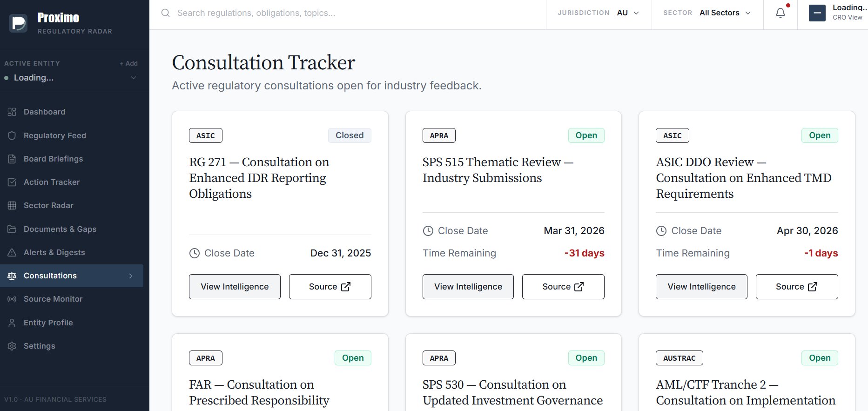Open notifications bell icon
Screen dimensions: 868x411
781,13
